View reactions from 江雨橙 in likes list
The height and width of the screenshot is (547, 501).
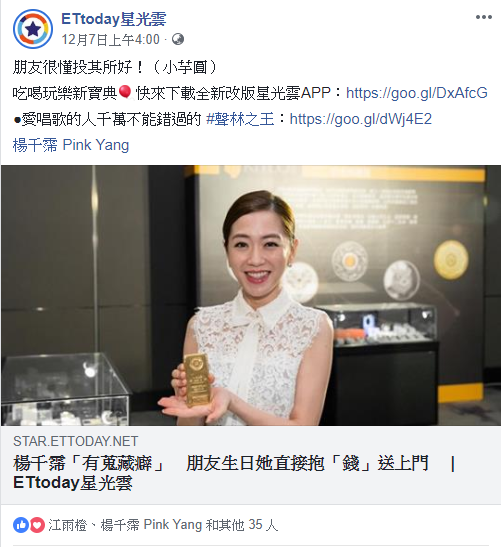67,525
